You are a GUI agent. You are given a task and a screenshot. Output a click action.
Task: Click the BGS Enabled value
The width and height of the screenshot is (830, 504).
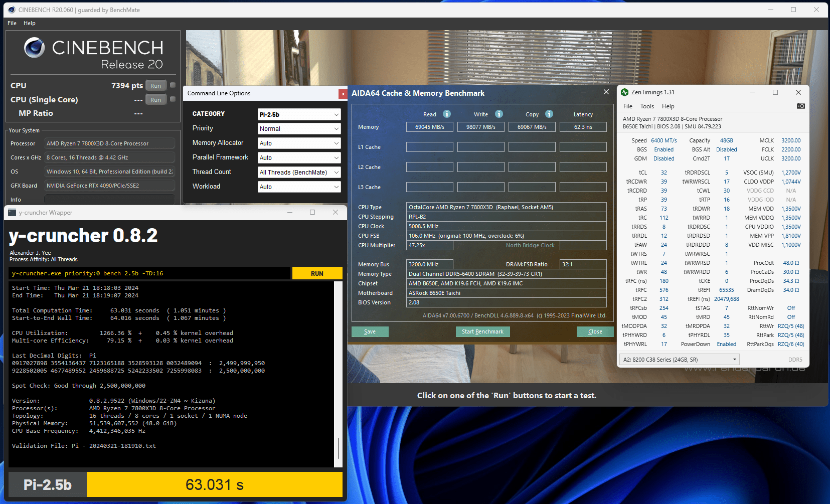pos(664,149)
